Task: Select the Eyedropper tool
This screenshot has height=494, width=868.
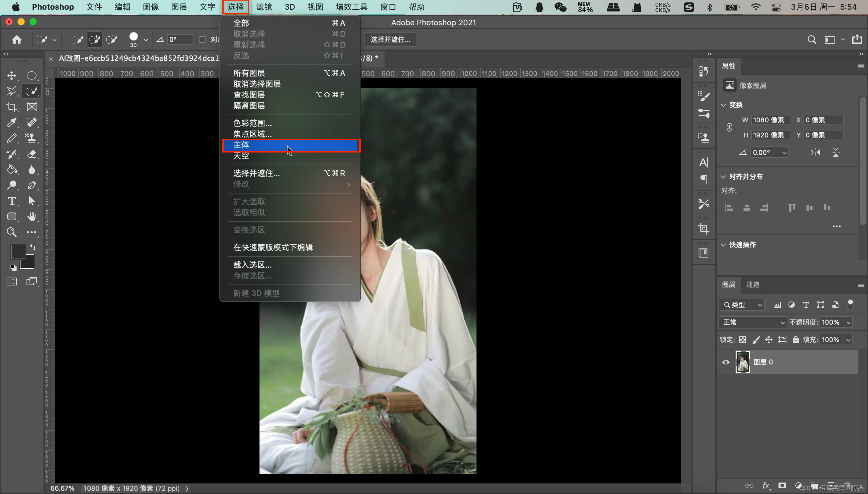Action: click(x=12, y=122)
